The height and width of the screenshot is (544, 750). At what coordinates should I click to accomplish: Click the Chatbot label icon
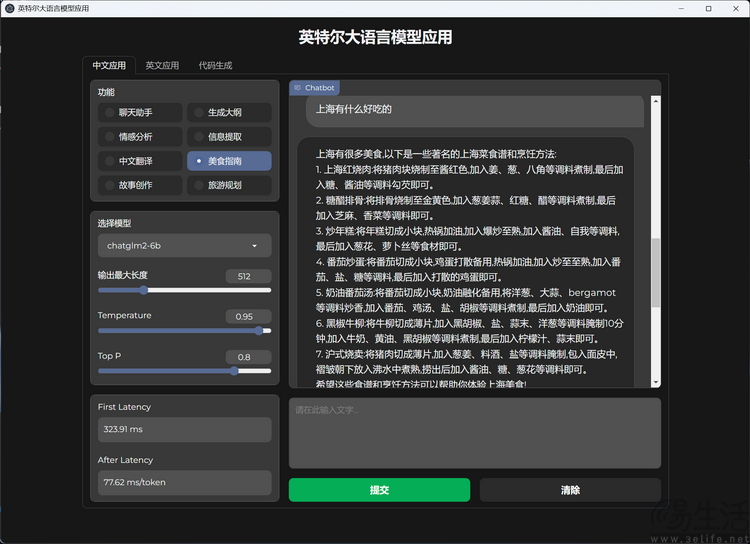tap(298, 88)
